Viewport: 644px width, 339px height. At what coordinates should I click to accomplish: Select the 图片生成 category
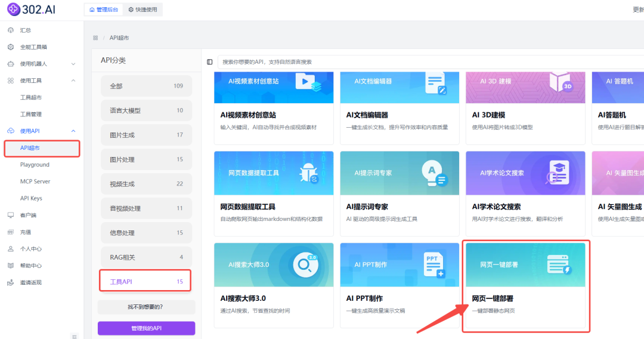click(146, 135)
